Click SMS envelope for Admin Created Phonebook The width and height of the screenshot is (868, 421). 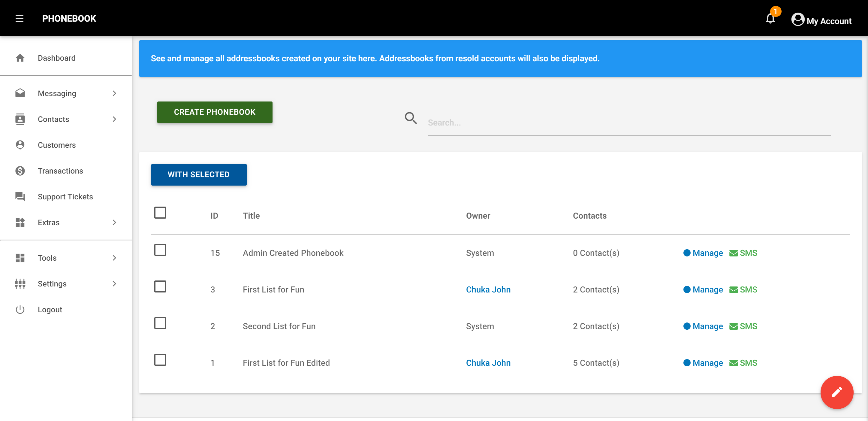pyautogui.click(x=733, y=253)
